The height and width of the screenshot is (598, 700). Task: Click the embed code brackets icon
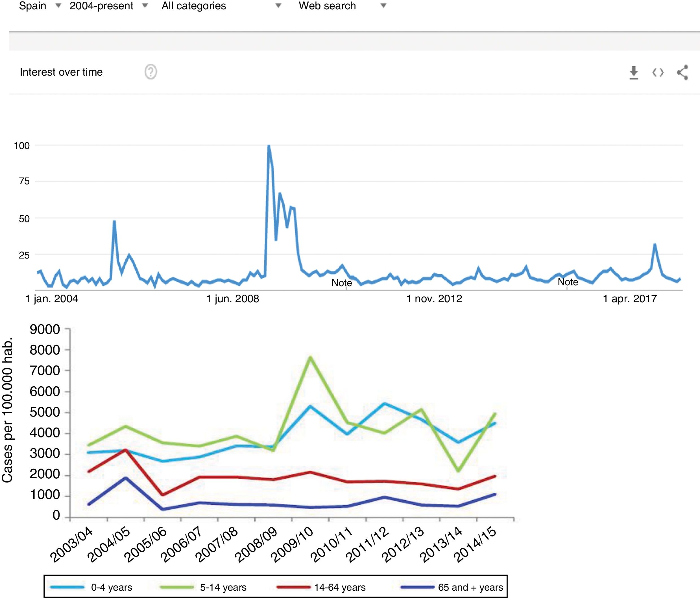[x=658, y=73]
